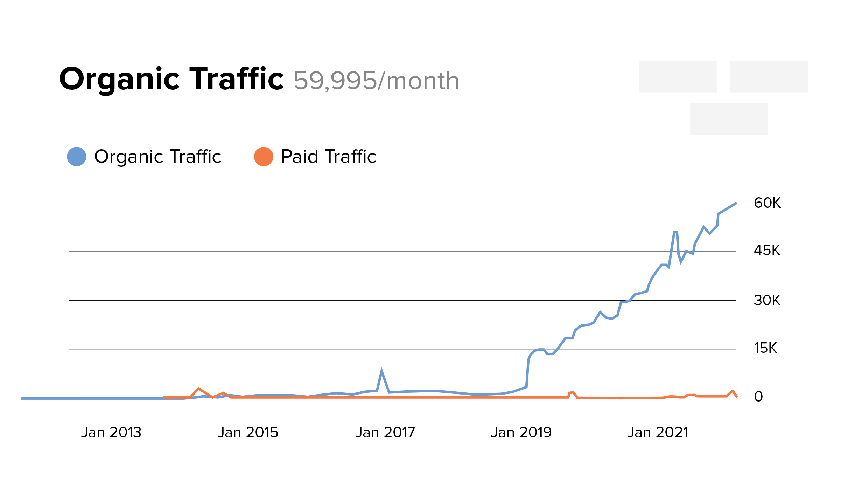Select the Jan 2019 axis label
Image resolution: width=868 pixels, height=480 pixels.
point(521,432)
